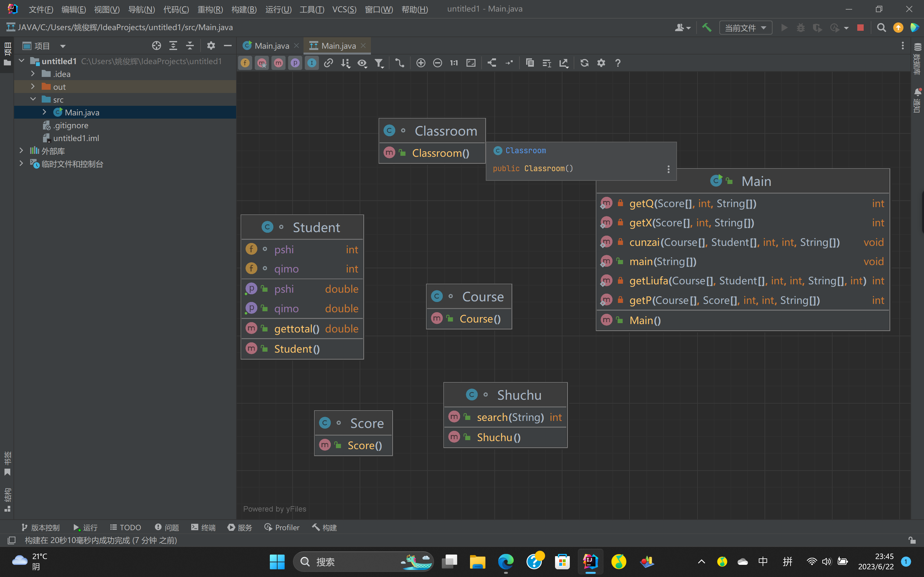Click the zoom in icon in diagram toolbar
Image resolution: width=924 pixels, height=577 pixels.
click(421, 63)
